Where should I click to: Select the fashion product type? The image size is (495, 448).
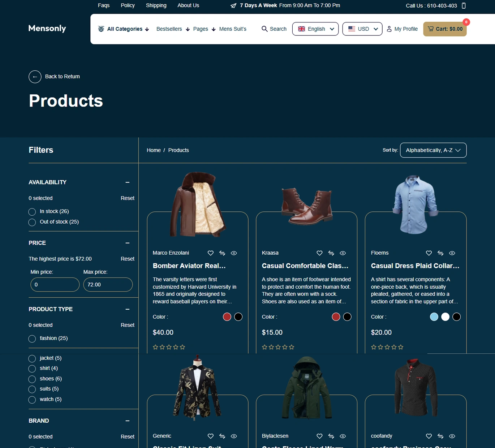point(32,339)
